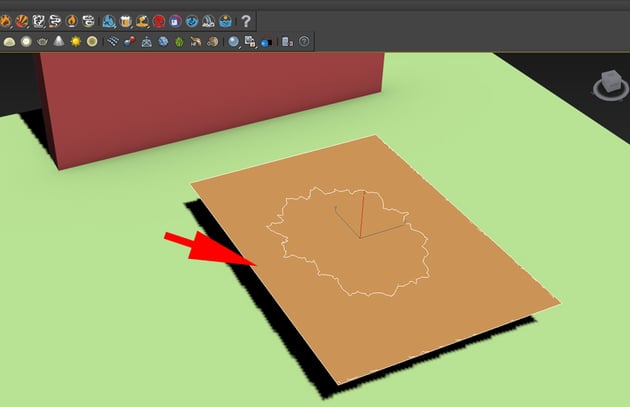Add a sun light with the yellow sun icon

tap(76, 41)
